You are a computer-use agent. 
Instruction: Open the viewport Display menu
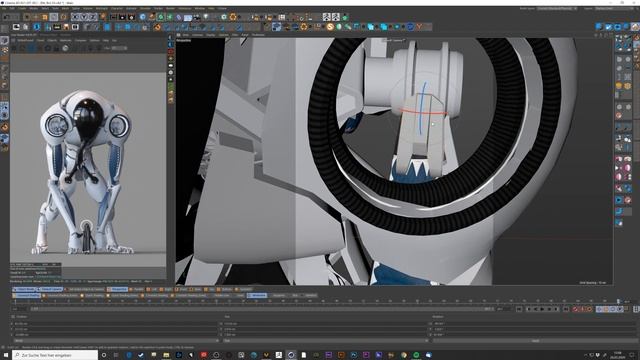point(211,35)
